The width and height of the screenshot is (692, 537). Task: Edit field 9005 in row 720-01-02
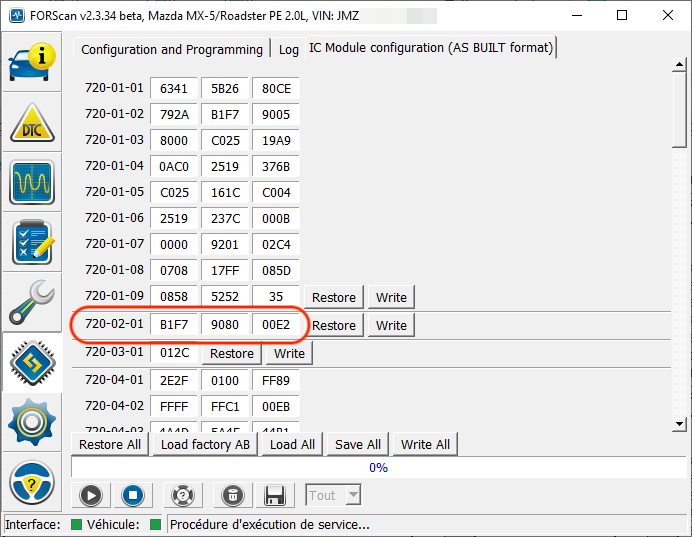tap(276, 114)
